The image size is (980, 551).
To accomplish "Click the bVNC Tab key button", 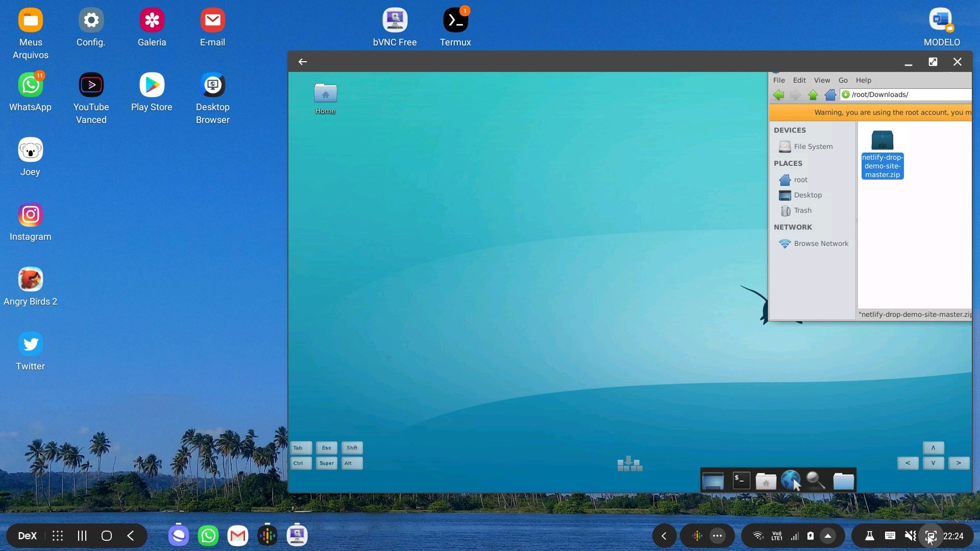I will tap(301, 448).
